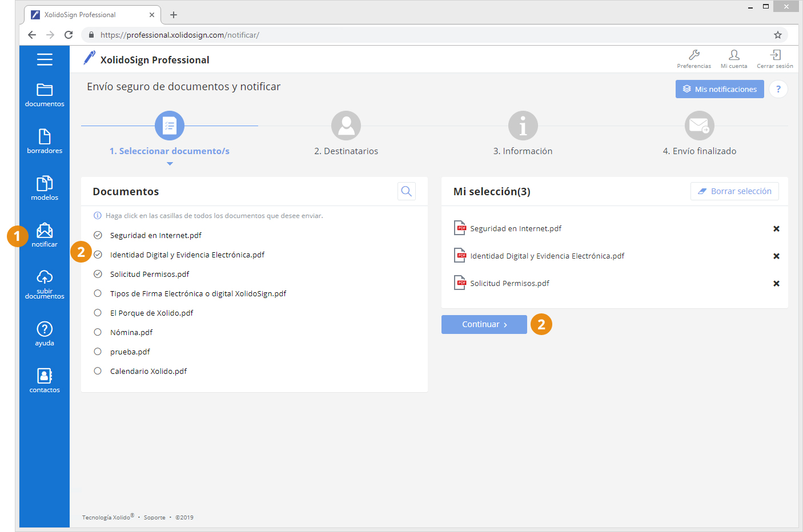Click Cerrar sesión logout icon
Screen dimensions: 803x532
pos(775,59)
